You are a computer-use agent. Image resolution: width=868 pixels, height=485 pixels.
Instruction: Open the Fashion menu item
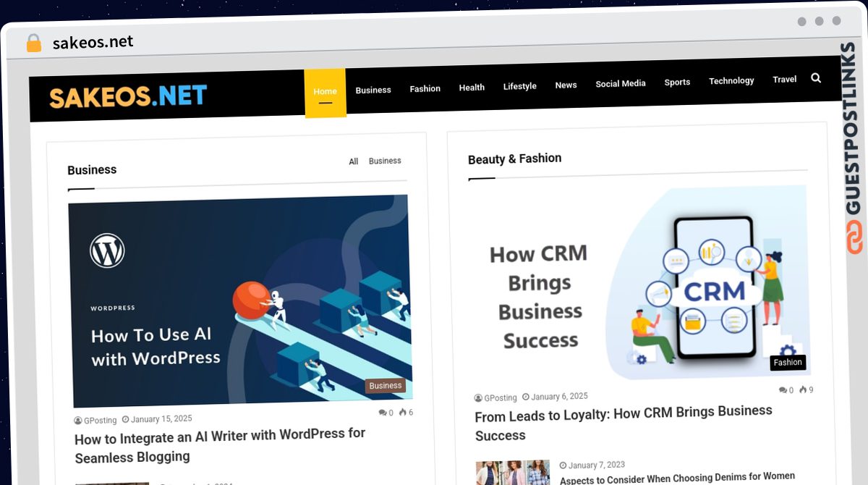pos(425,88)
